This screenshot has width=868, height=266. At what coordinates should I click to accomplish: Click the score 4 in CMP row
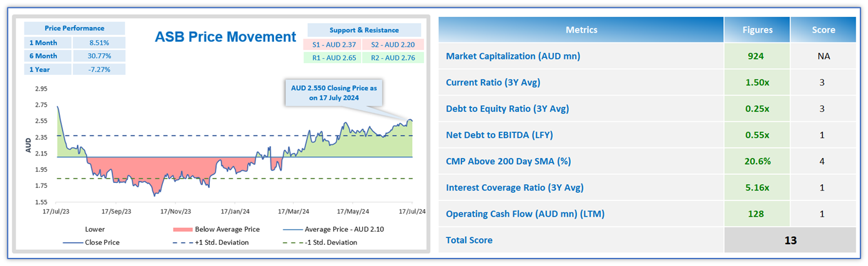tap(823, 161)
